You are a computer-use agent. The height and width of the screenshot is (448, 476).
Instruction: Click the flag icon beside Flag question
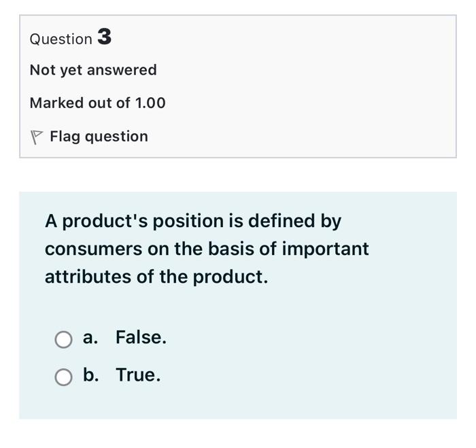click(x=37, y=137)
